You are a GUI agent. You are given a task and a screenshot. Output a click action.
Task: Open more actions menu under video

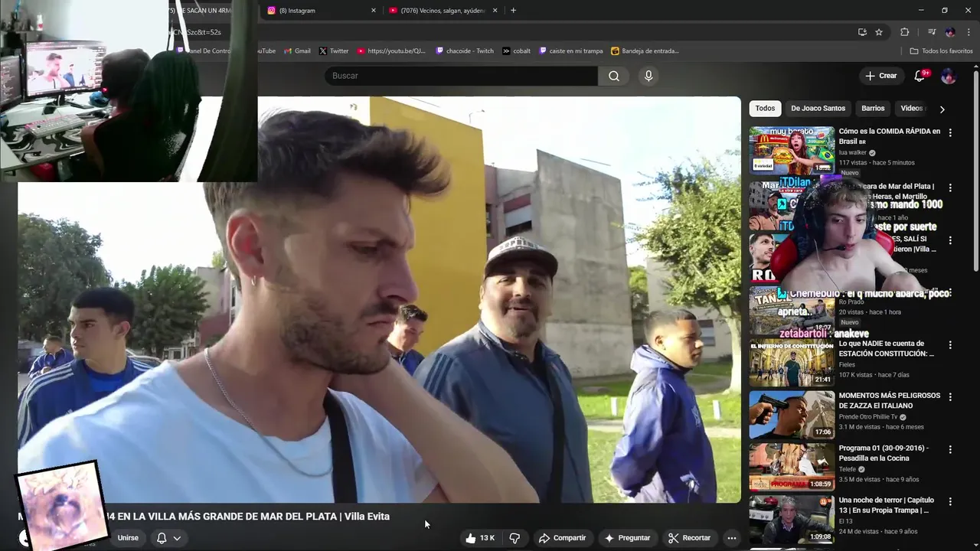(x=731, y=538)
